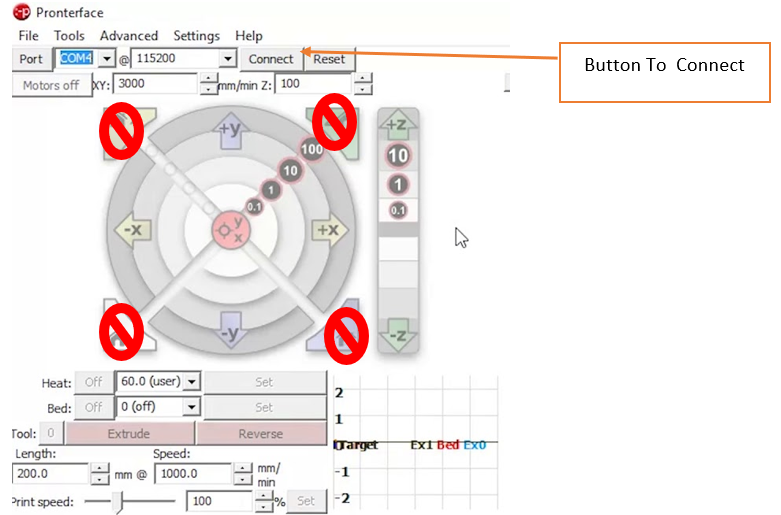Click the Length 200.0 field
Viewport: 781px width, 515px height.
point(51,474)
